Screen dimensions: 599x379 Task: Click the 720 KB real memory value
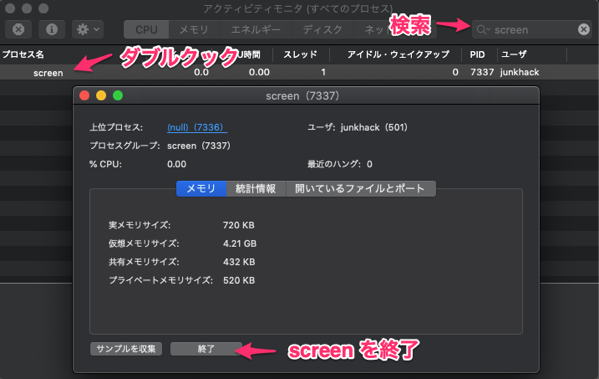(x=239, y=225)
